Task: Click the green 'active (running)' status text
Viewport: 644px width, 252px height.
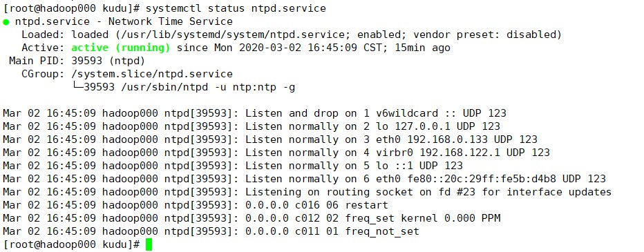Action: pyautogui.click(x=121, y=48)
